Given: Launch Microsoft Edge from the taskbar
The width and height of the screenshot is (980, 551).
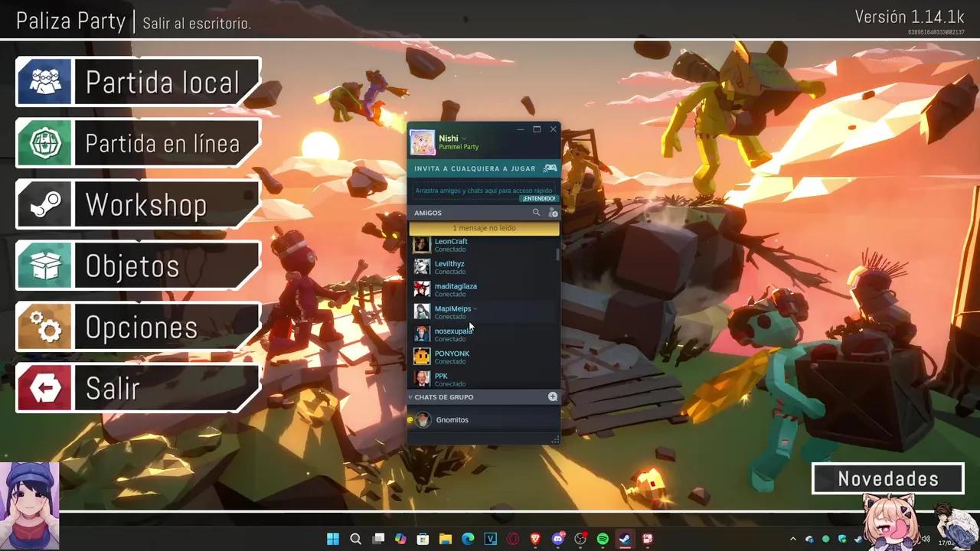Looking at the screenshot, I should (x=468, y=539).
